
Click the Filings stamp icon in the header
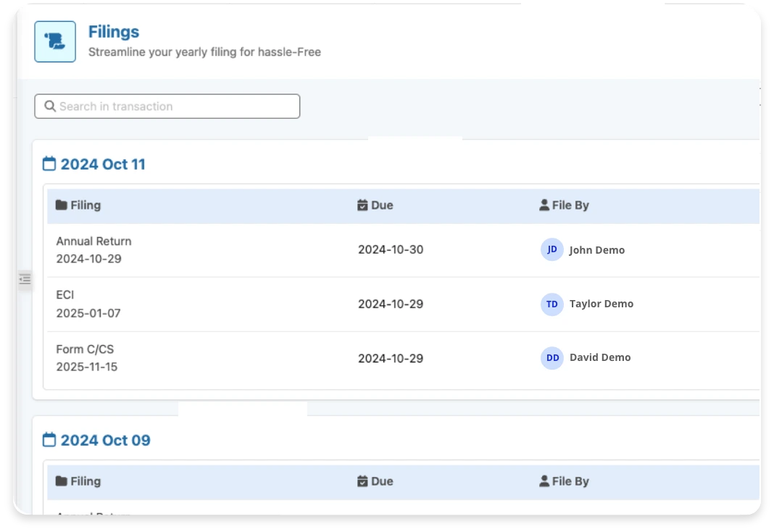(55, 41)
